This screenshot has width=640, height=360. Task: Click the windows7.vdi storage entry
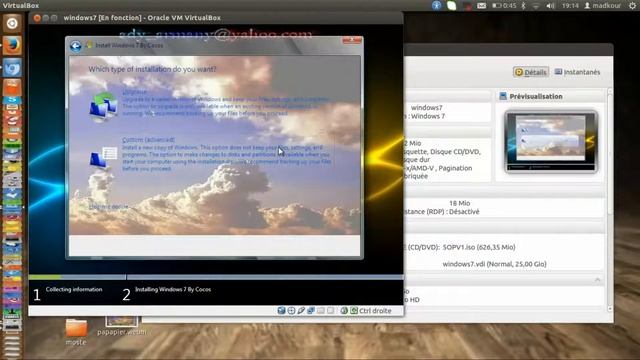tap(494, 264)
